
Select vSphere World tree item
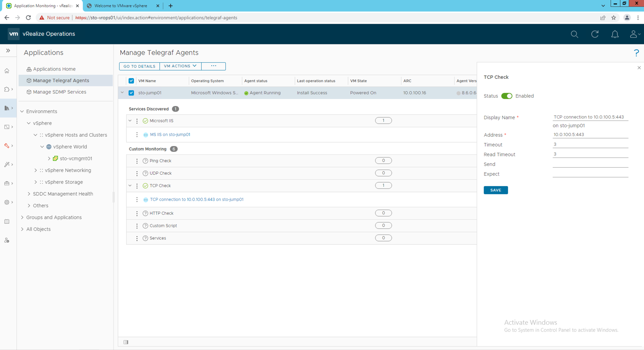[x=70, y=147]
